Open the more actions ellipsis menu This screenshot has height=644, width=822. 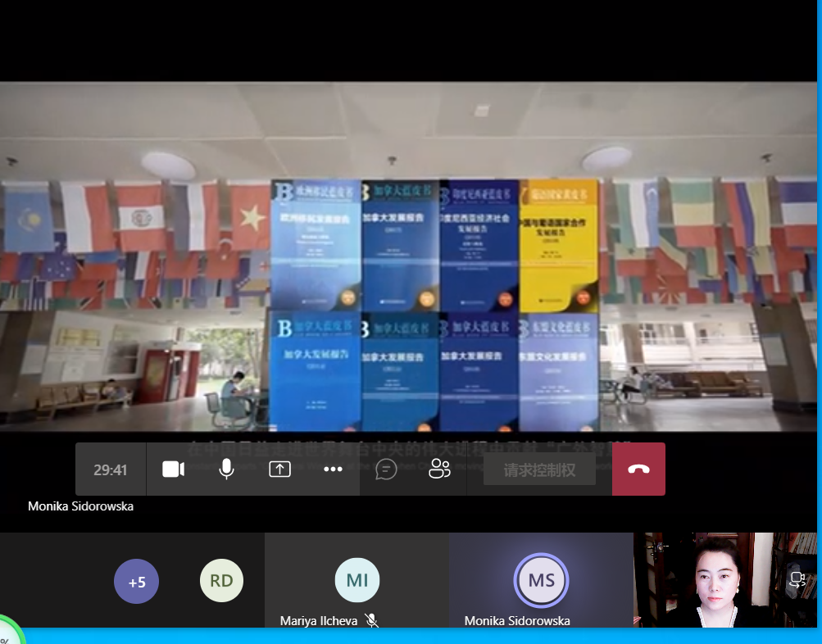(333, 469)
